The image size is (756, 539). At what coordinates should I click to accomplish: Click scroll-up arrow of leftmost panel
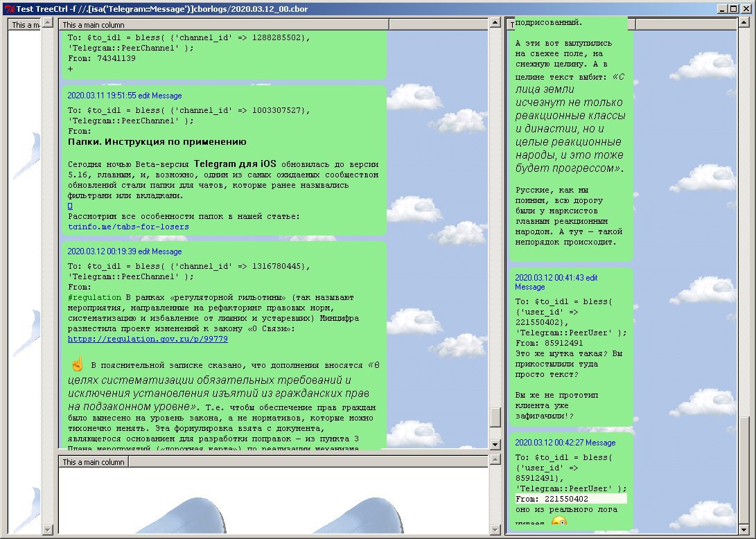48,22
